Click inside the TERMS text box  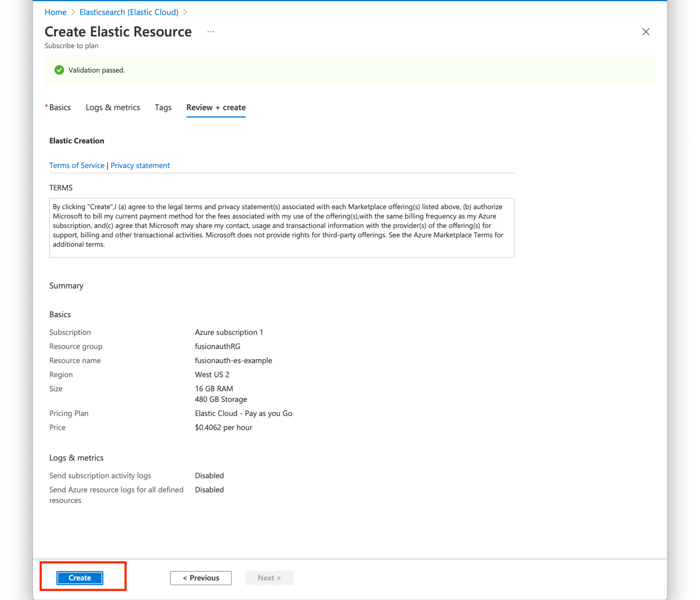pos(282,228)
